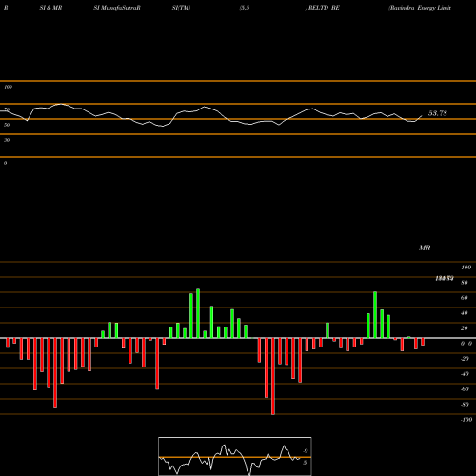
Task: Click the end of the RSI line
Action: coord(422,116)
